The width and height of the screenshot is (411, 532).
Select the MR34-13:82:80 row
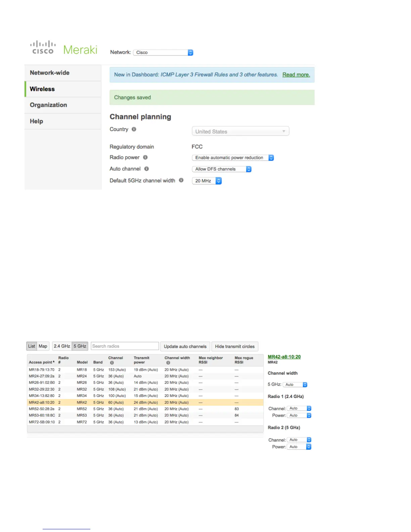[x=145, y=396]
